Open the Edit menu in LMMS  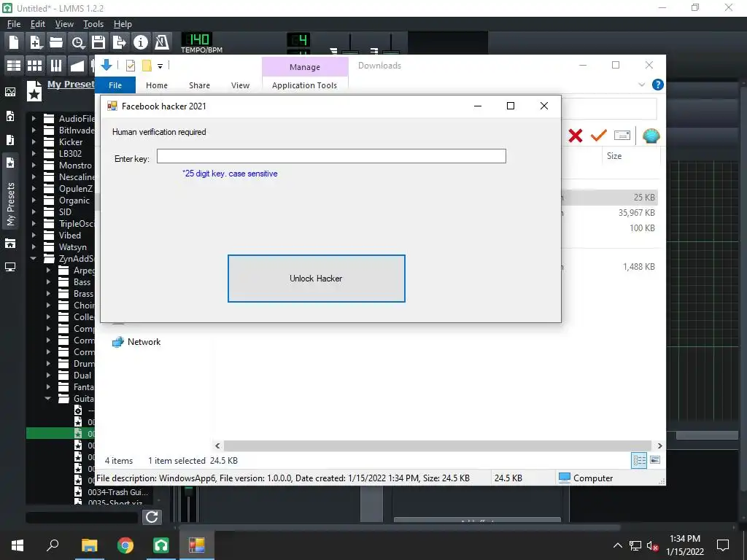(38, 24)
